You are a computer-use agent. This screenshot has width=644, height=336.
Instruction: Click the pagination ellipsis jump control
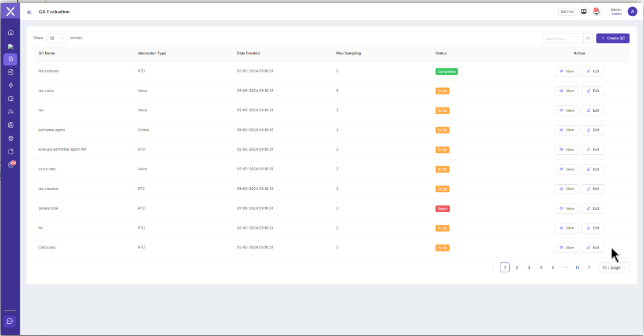pyautogui.click(x=565, y=268)
